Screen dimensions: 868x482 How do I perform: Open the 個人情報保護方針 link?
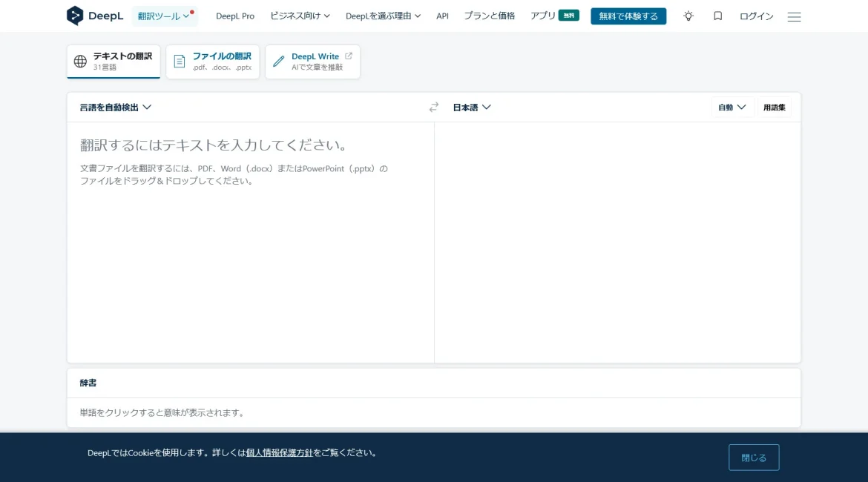click(x=279, y=452)
